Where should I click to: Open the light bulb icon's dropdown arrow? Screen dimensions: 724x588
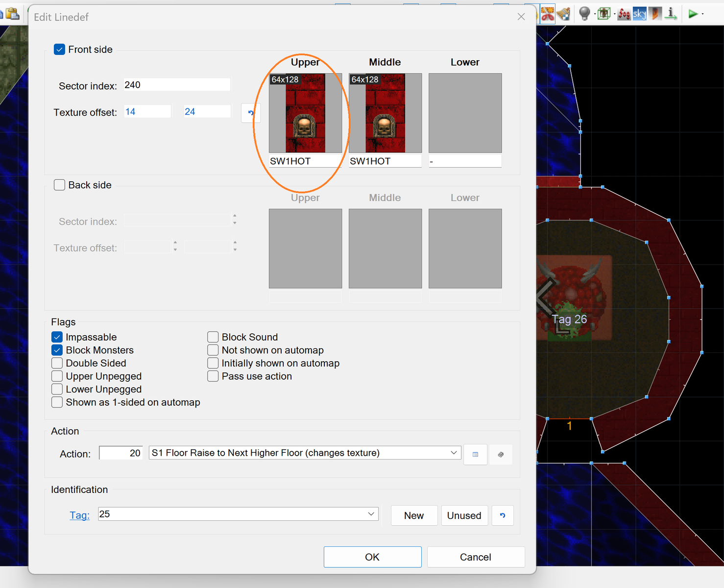pyautogui.click(x=595, y=14)
